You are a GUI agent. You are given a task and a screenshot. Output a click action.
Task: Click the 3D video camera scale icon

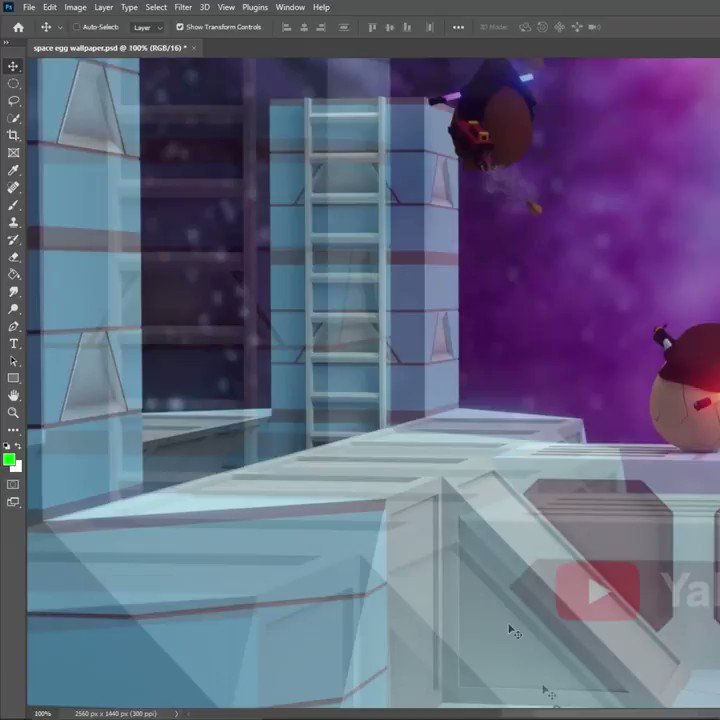pyautogui.click(x=595, y=28)
